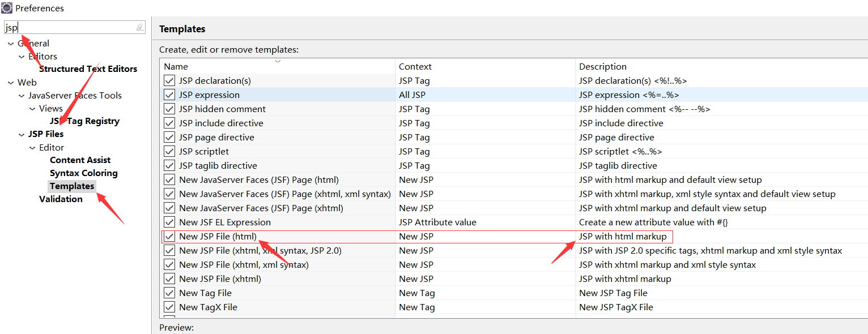The width and height of the screenshot is (868, 334).
Task: Uncheck JSP declaration(s) template
Action: [x=169, y=81]
